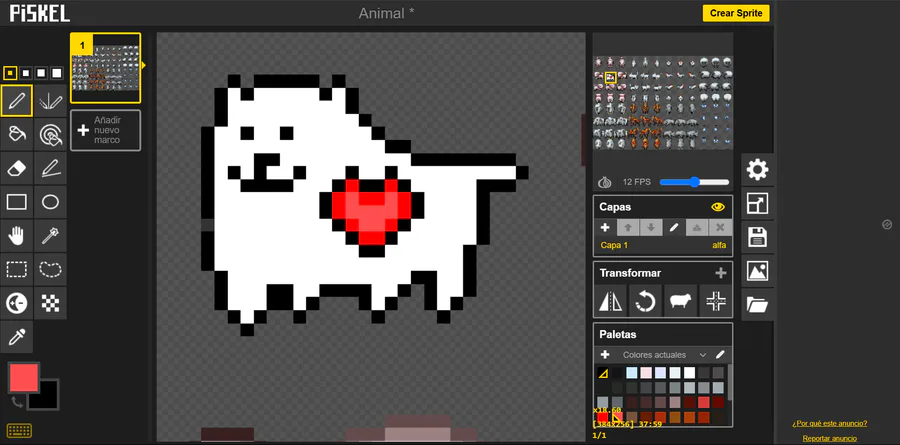Select the Rectangle tool

(17, 202)
